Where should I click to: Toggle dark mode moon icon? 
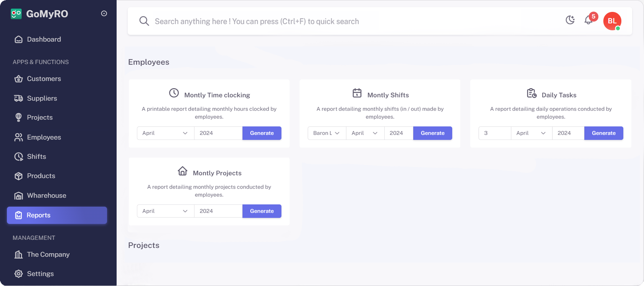(x=570, y=20)
